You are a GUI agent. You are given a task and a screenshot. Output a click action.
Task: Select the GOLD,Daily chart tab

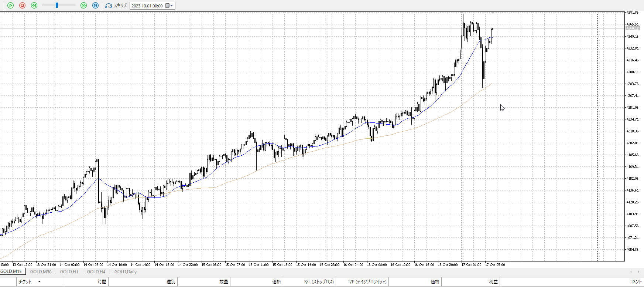tap(125, 272)
